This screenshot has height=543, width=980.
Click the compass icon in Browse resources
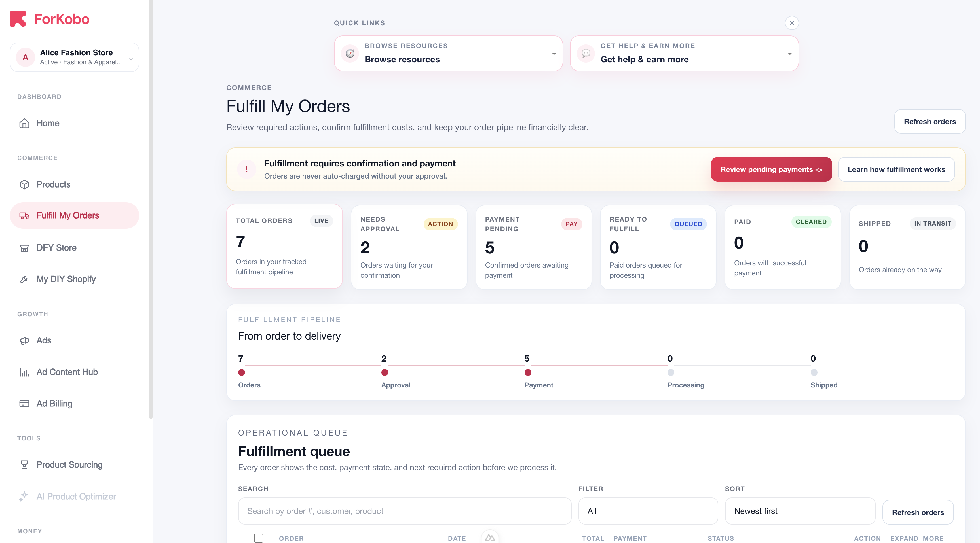(350, 53)
